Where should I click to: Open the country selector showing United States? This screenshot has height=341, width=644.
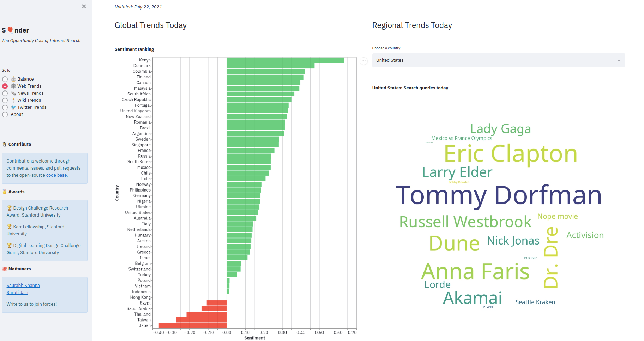tap(494, 60)
